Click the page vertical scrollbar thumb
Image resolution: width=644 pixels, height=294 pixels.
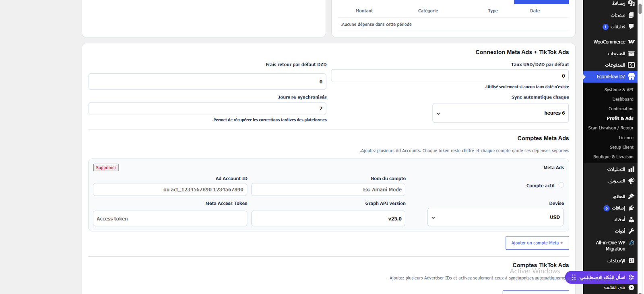tap(640, 8)
